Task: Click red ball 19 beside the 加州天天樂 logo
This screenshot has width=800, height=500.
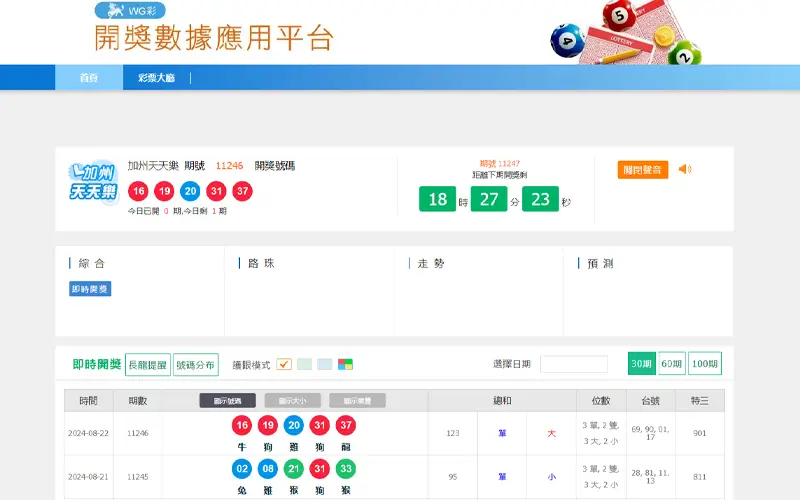Action: (164, 191)
